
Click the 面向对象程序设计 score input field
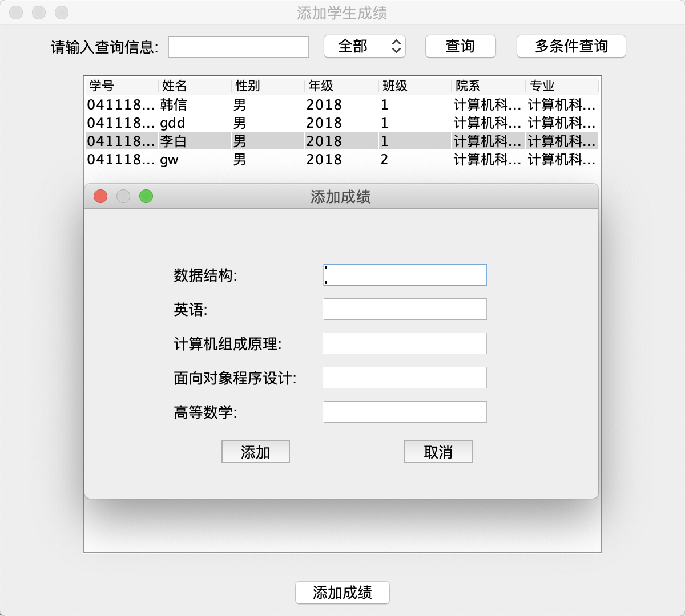coord(405,377)
